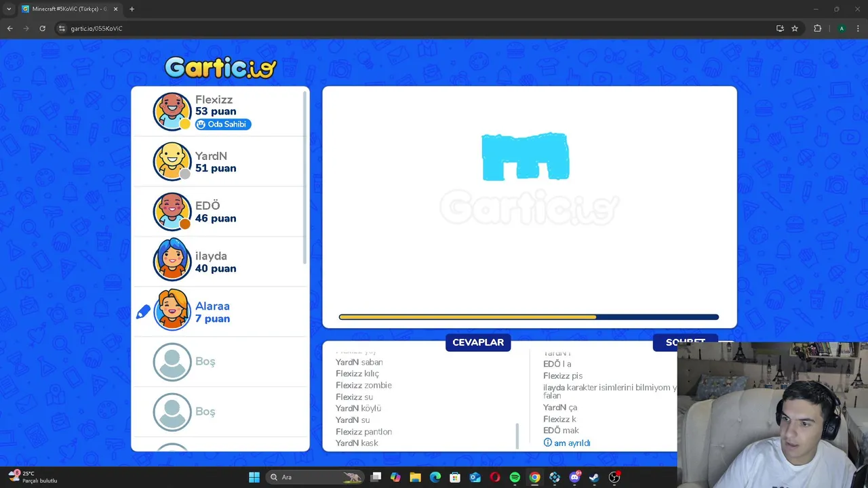Close the Minecraft #5KoViC tab
Viewport: 868px width, 488px height.
point(115,9)
